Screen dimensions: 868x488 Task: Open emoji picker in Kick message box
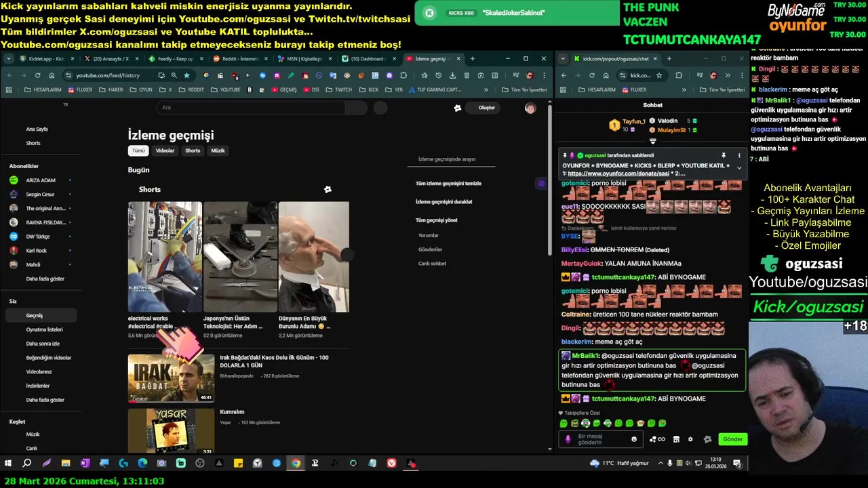(x=634, y=439)
